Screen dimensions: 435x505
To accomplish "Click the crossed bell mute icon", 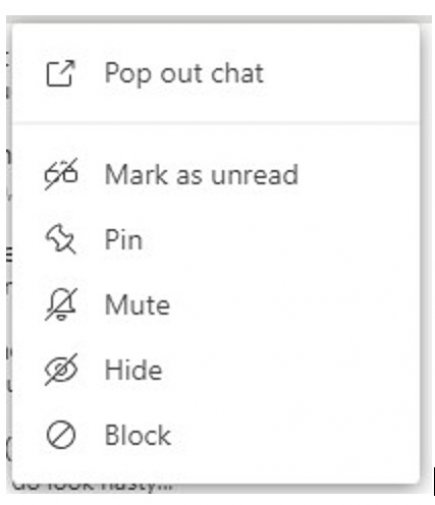I will coord(61,305).
